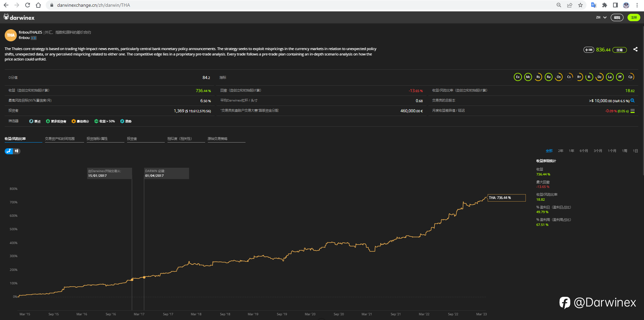Select the 1周 chart time range

(624, 151)
